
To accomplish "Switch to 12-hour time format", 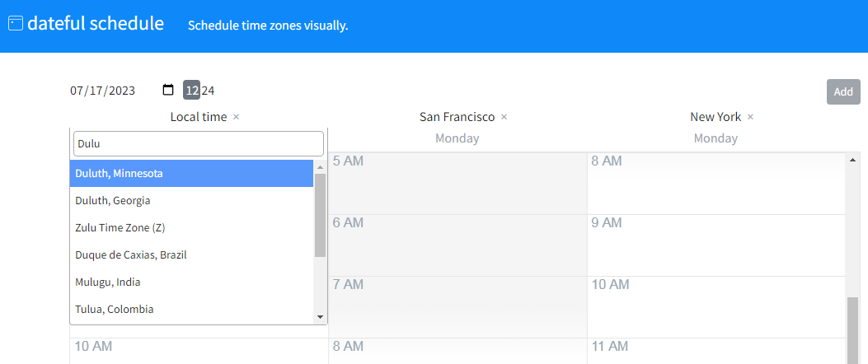I will 191,91.
